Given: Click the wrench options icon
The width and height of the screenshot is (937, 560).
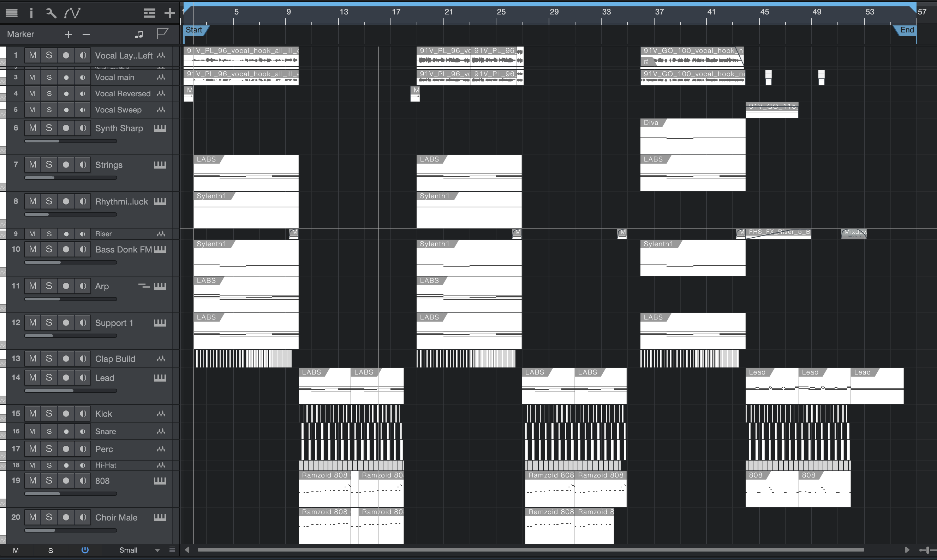Looking at the screenshot, I should (51, 13).
